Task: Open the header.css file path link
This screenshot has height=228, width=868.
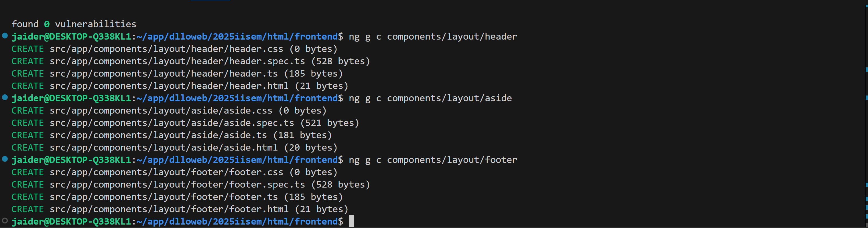Action: tap(166, 49)
